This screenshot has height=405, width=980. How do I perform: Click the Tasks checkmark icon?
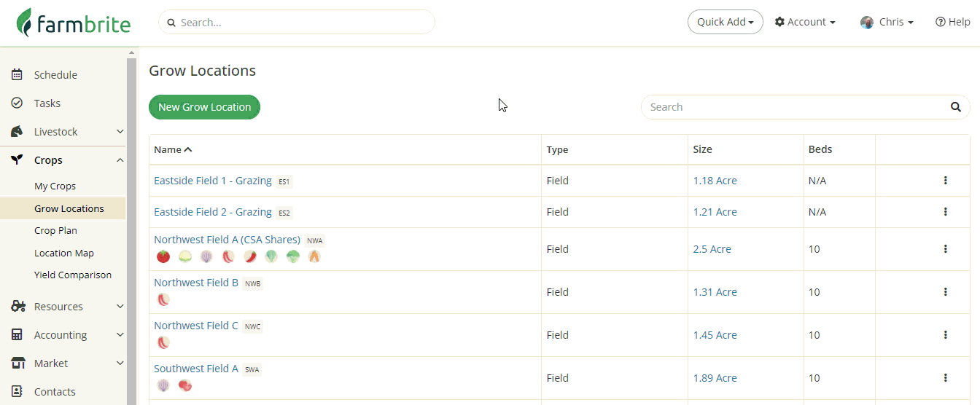click(17, 103)
